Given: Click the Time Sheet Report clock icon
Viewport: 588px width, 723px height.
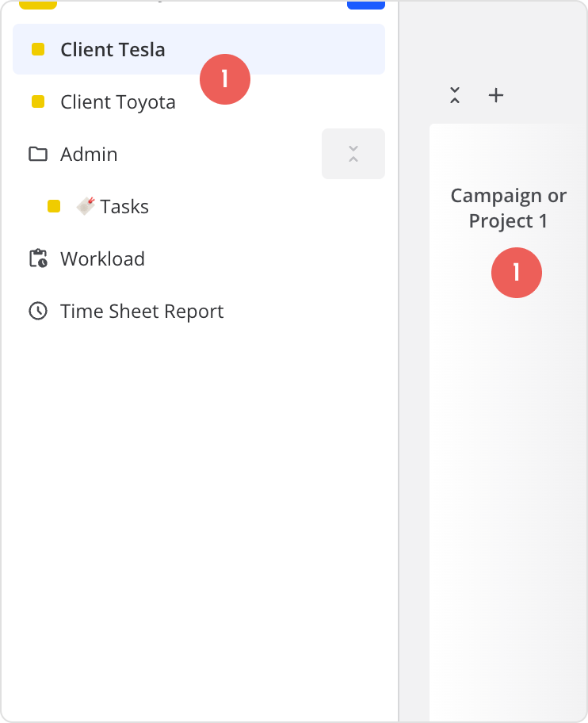Looking at the screenshot, I should [37, 312].
